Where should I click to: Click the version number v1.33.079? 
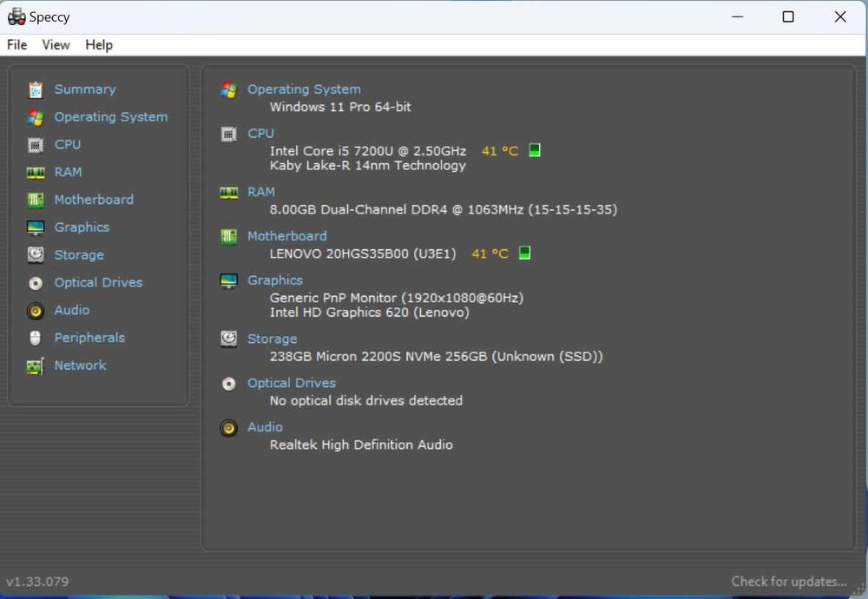coord(37,582)
